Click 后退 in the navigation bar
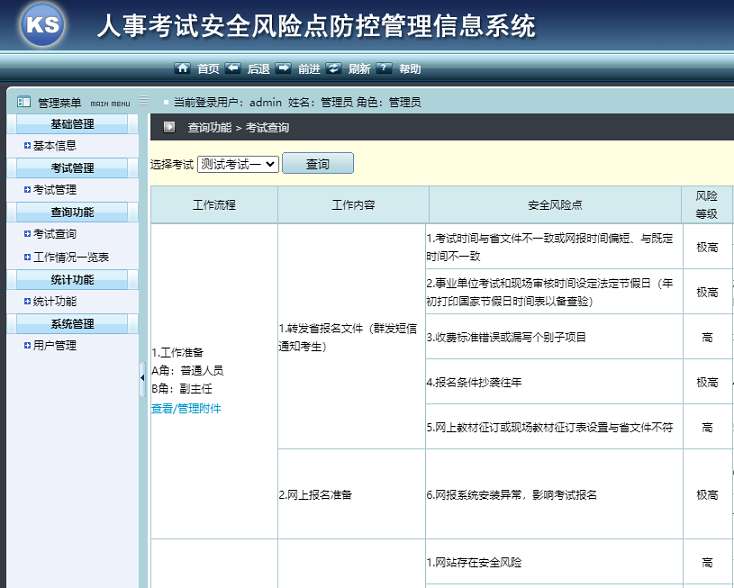The width and height of the screenshot is (734, 588). pyautogui.click(x=258, y=69)
